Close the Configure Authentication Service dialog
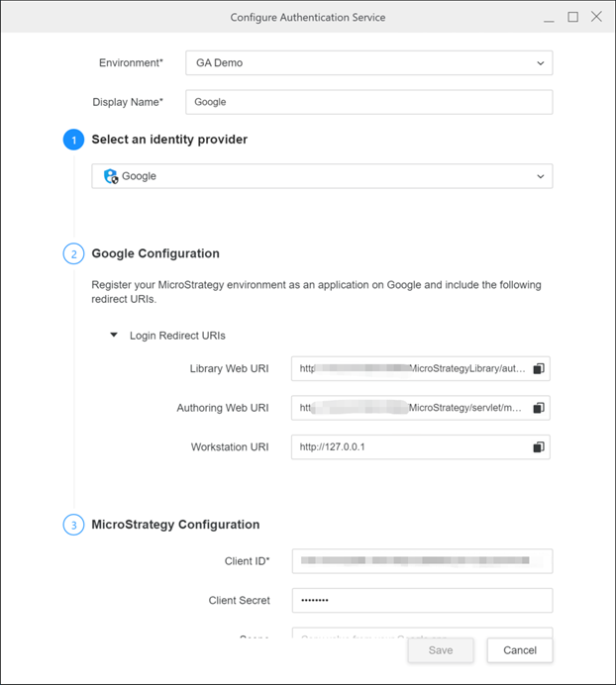The image size is (616, 685). 596,17
